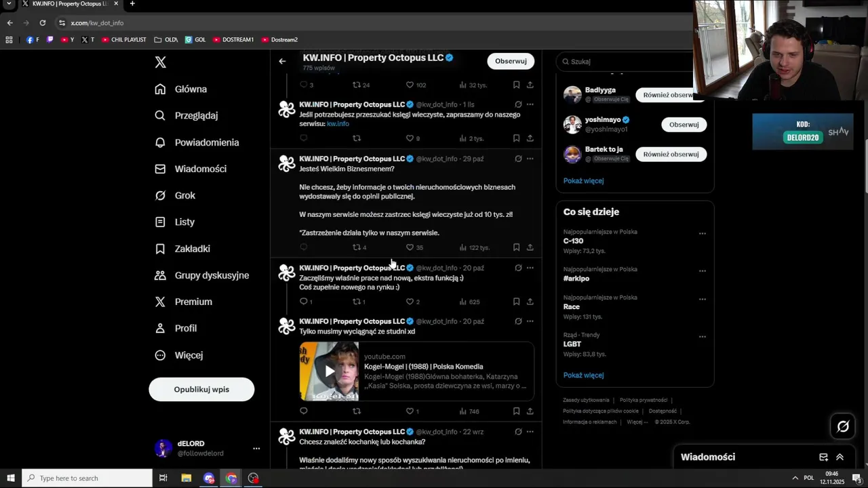Follow yoshimayo with Obserwuj button
This screenshot has height=488, width=868.
pyautogui.click(x=684, y=125)
